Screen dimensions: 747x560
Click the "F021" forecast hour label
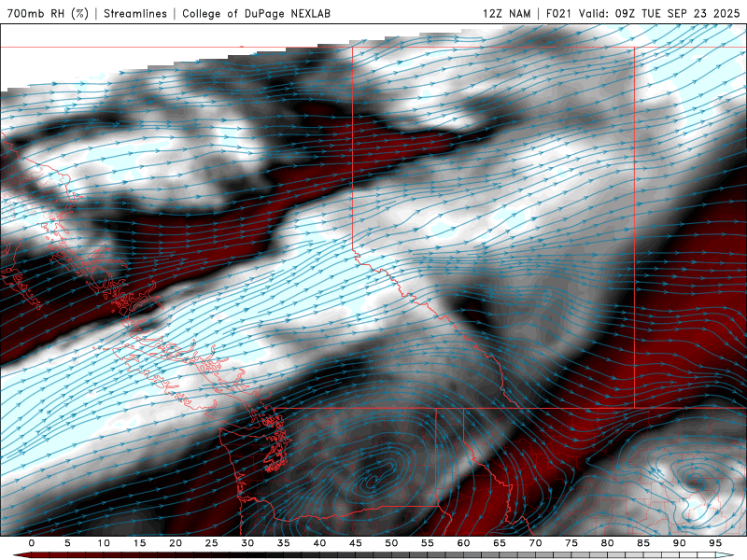[558, 13]
